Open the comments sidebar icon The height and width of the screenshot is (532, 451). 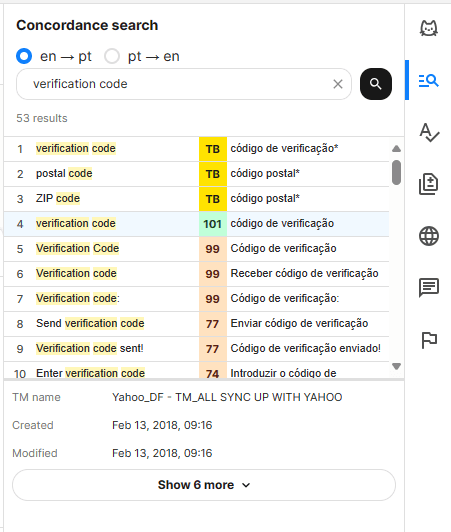pyautogui.click(x=429, y=287)
